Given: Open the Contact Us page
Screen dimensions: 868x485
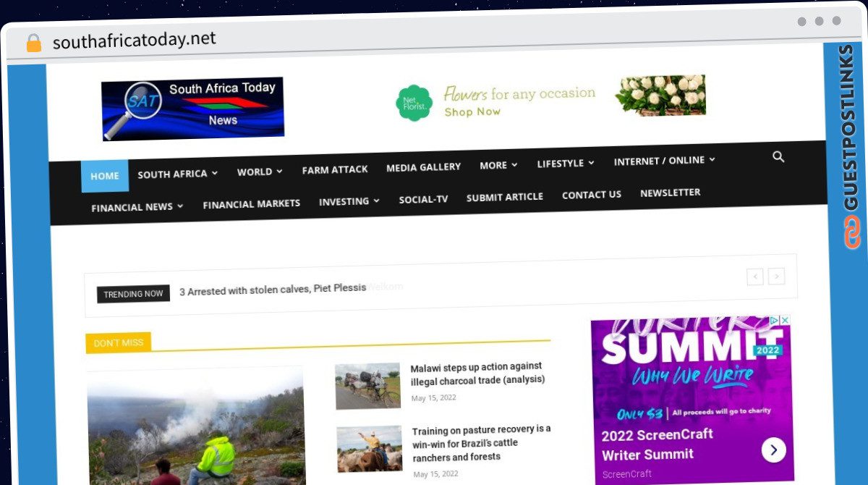Looking at the screenshot, I should (592, 195).
